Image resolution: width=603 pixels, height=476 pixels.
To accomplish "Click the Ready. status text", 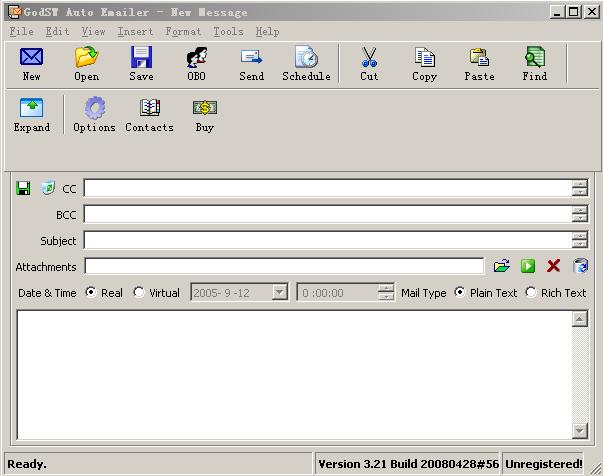I will [x=27, y=464].
